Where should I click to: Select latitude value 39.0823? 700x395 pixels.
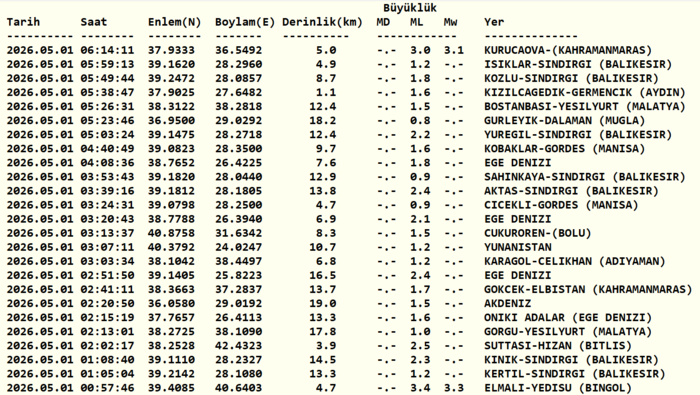(171, 149)
